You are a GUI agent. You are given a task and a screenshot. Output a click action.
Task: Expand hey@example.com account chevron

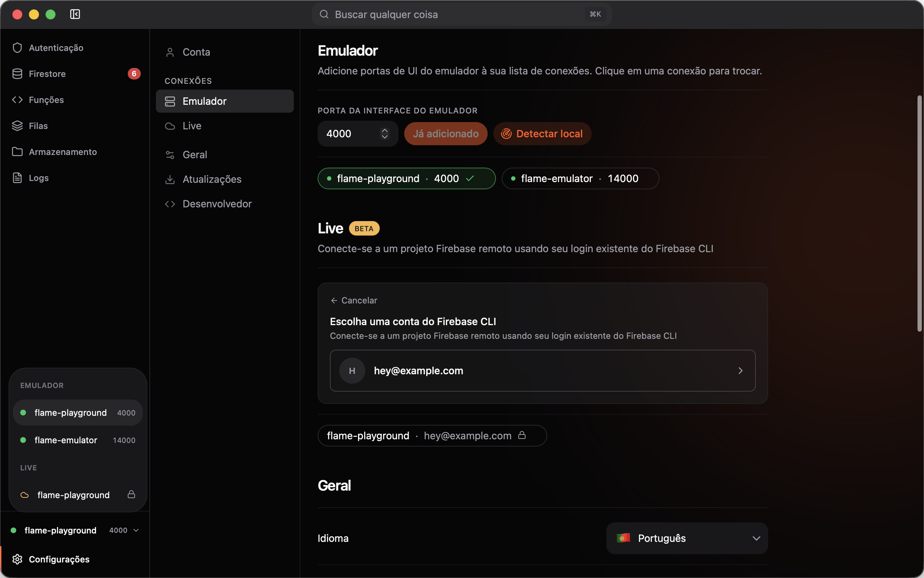coord(740,370)
